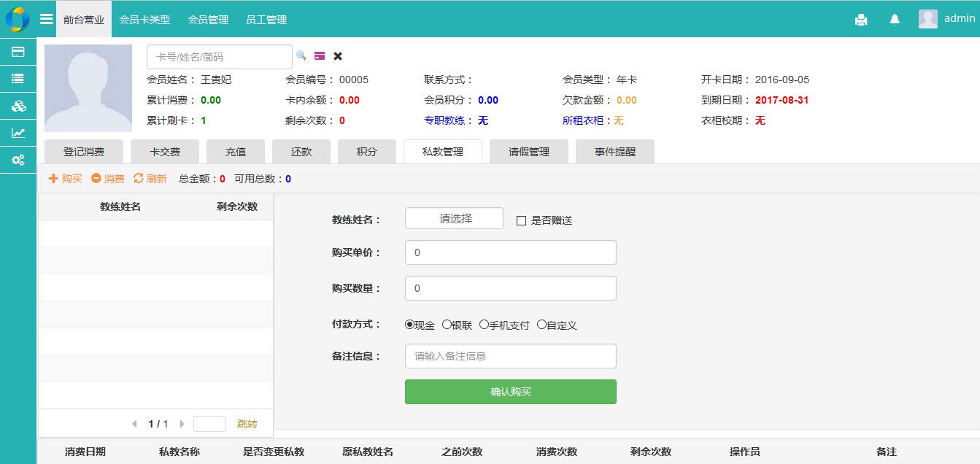Select 手机支付 payment option

(484, 325)
